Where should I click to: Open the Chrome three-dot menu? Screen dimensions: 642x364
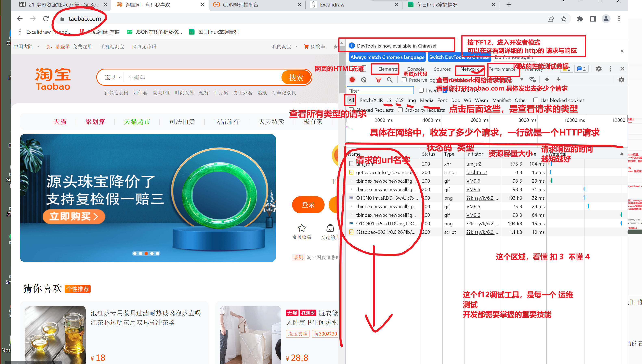(619, 19)
